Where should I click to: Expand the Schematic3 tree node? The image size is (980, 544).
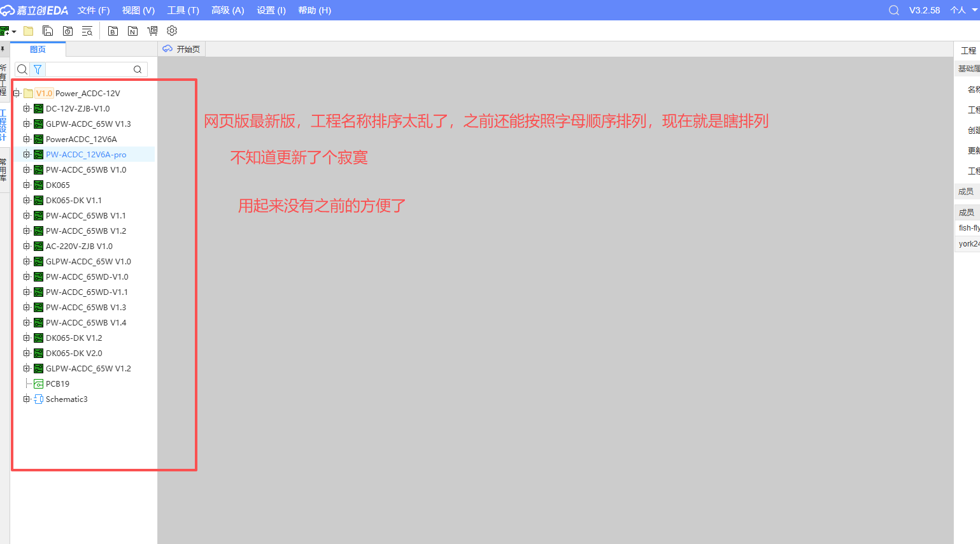click(27, 399)
